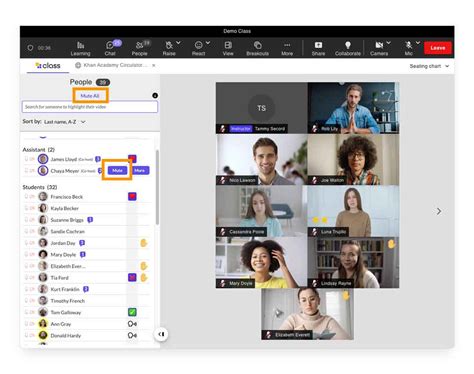Click the chat badge next to Kurt Franklin
The height and width of the screenshot is (374, 474).
(86, 289)
